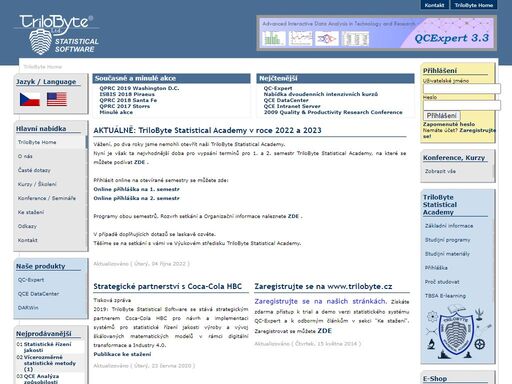Open Kurzy / Školení menu item
512x384 pixels.
point(37,184)
